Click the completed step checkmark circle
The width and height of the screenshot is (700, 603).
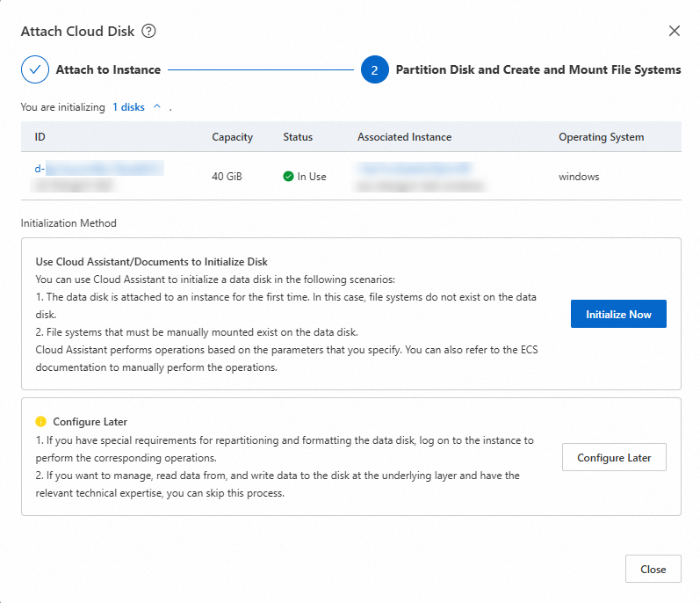(x=35, y=69)
